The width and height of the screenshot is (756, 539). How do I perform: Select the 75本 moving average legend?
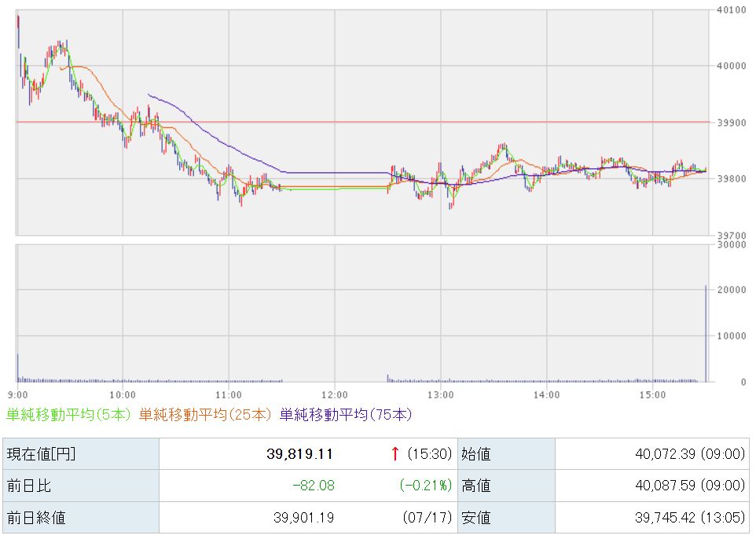[346, 415]
